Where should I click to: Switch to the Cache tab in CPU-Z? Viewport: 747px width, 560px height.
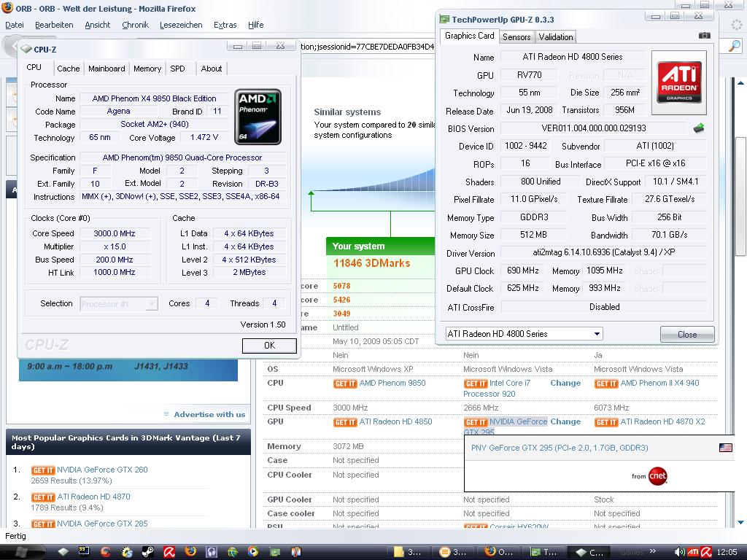[69, 69]
